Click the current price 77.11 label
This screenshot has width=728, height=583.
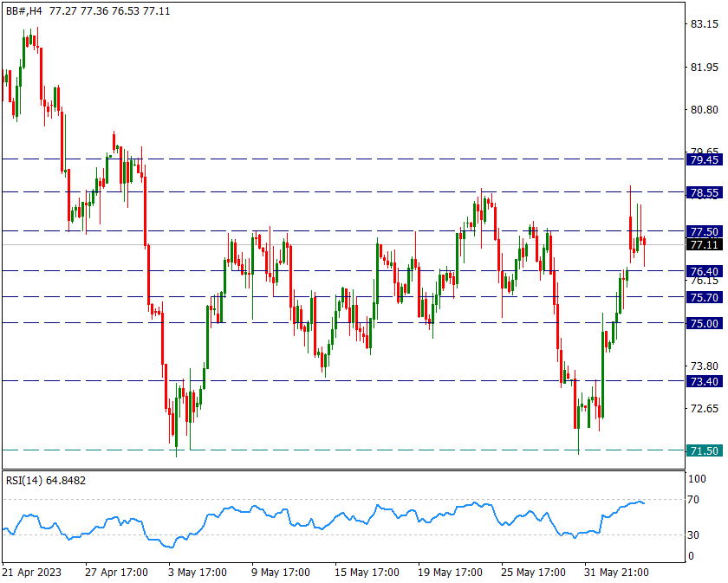pyautogui.click(x=704, y=244)
